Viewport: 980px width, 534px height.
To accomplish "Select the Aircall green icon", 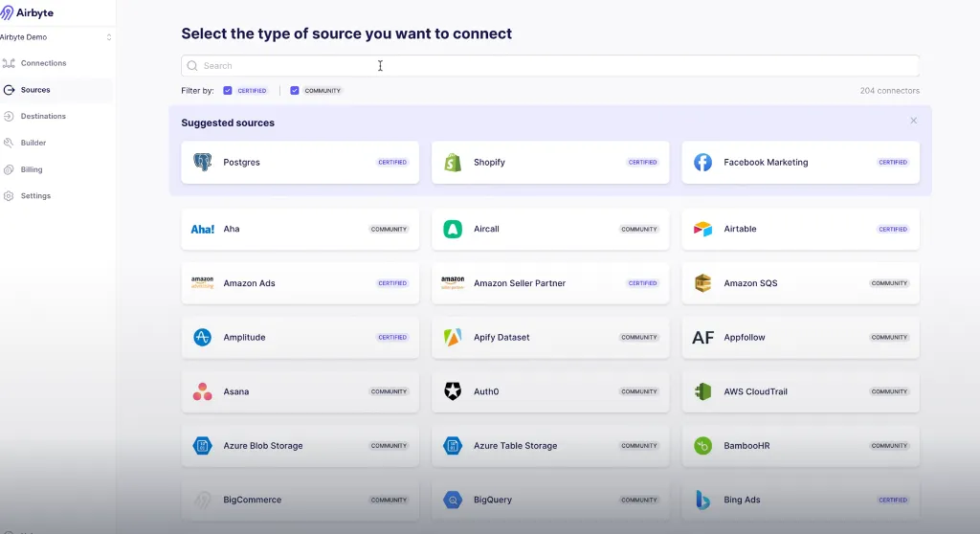I will (453, 229).
